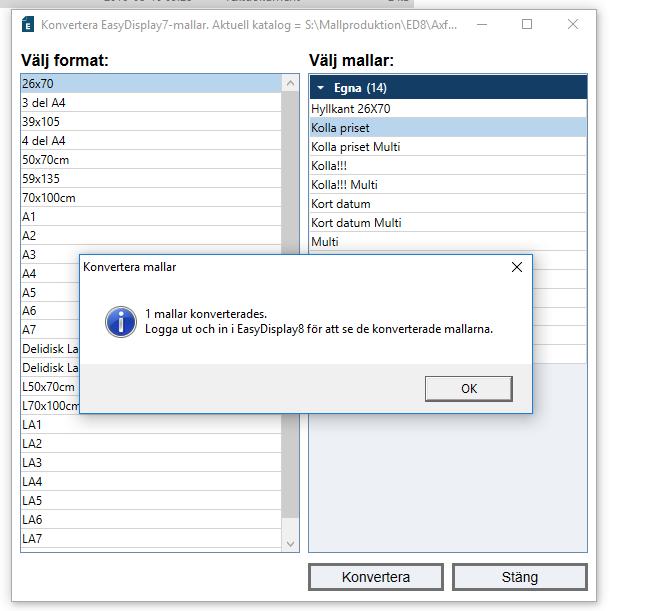Select format LA2
The height and width of the screenshot is (611, 651).
point(151,444)
